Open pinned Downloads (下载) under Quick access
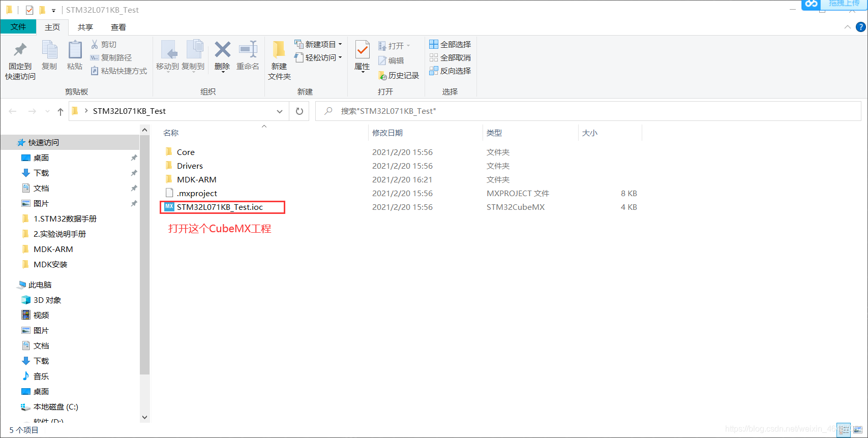The height and width of the screenshot is (438, 868). point(35,173)
